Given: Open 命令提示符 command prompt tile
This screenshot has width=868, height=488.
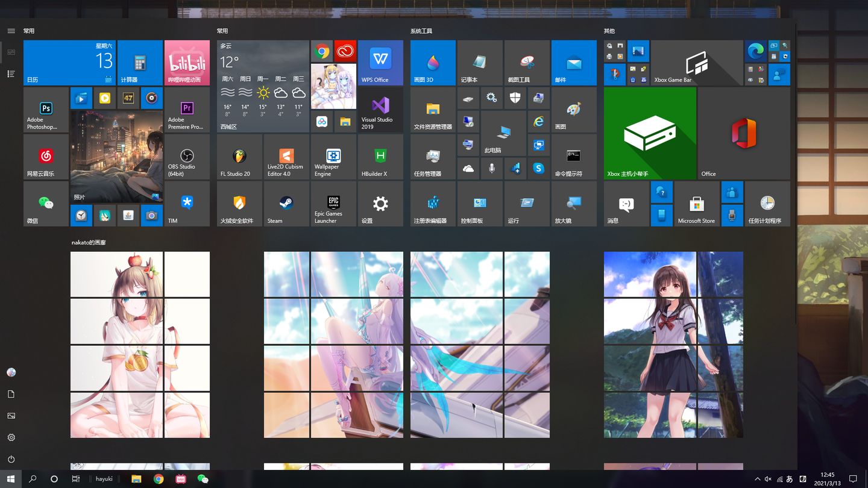Looking at the screenshot, I should [x=574, y=157].
